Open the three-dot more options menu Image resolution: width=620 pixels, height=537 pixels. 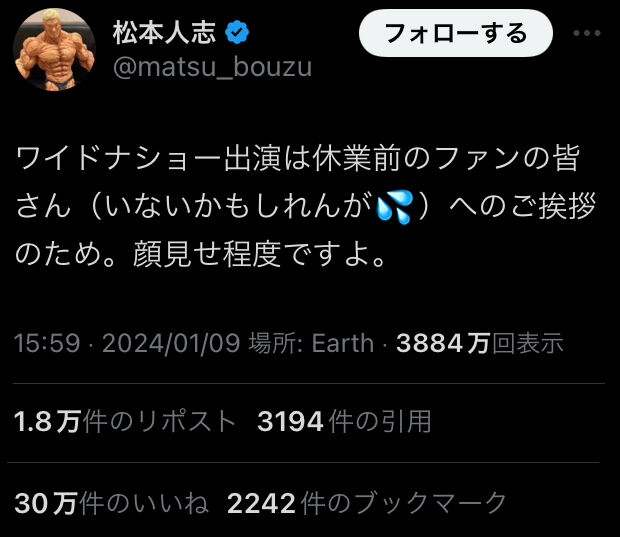pos(587,33)
